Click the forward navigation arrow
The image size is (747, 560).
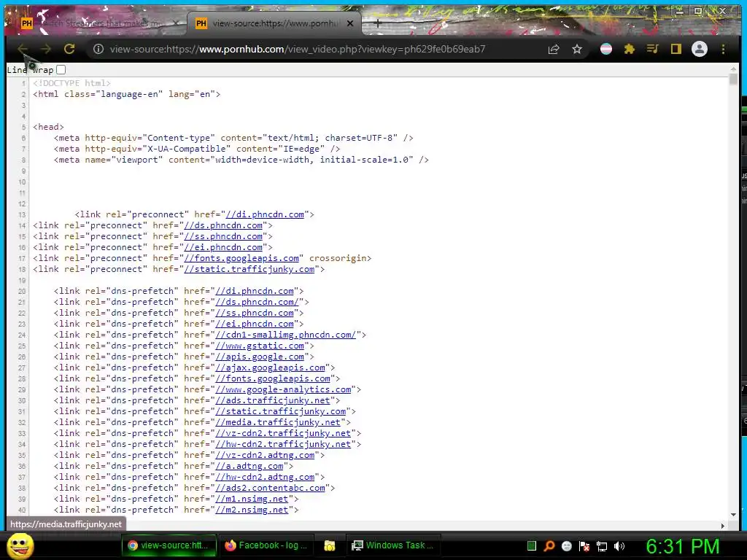pos(46,49)
